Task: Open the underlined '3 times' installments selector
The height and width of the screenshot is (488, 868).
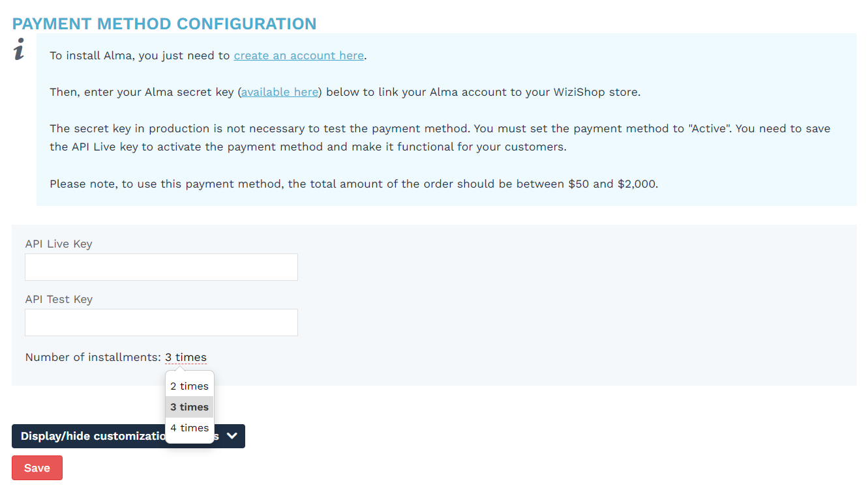Action: point(186,357)
